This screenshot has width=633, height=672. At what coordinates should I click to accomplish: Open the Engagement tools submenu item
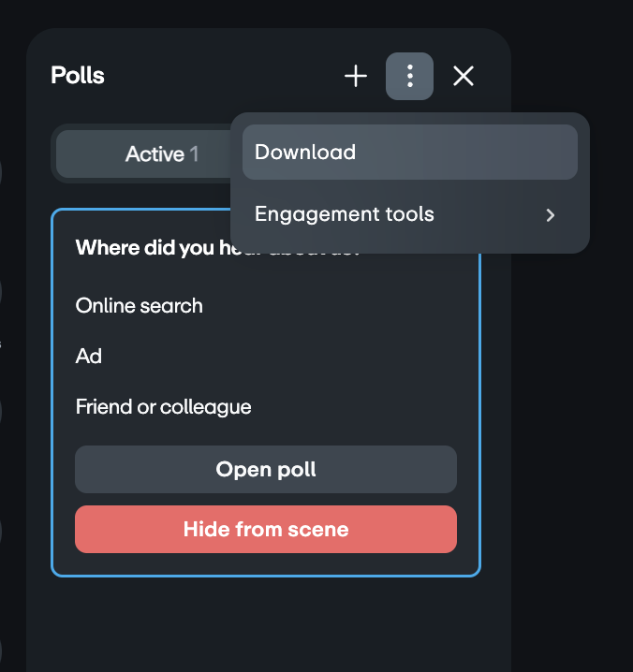pos(345,214)
